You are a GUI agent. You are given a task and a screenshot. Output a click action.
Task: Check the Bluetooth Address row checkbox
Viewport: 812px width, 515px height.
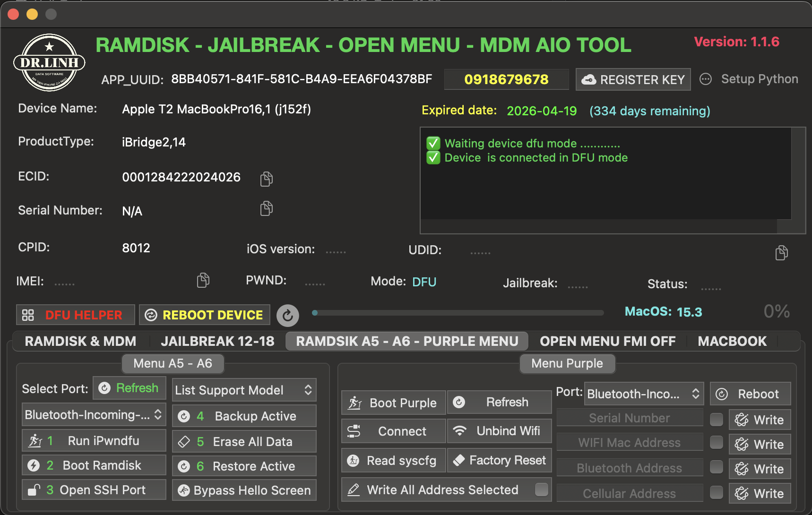point(717,467)
